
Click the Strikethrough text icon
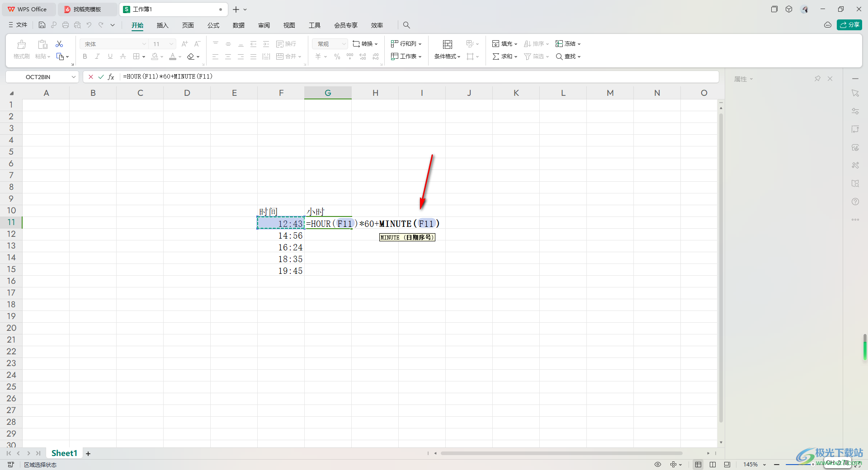tap(123, 56)
